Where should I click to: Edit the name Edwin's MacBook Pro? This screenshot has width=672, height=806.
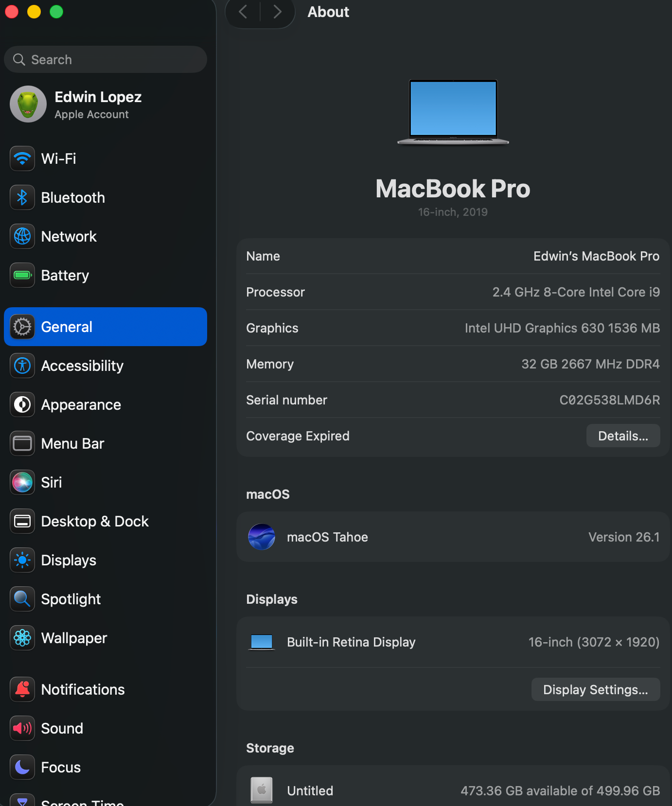coord(596,256)
